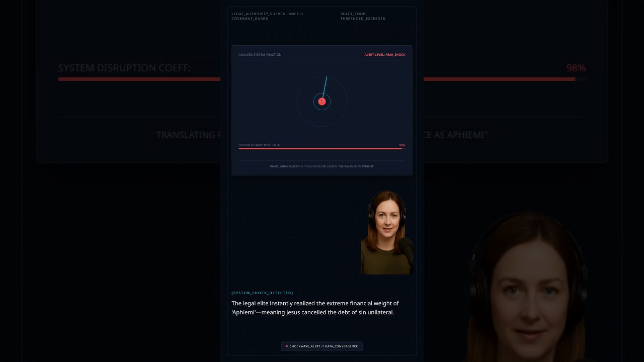Select the presenter video thumbnail with headphones
Screen dimensions: 644x362
[387, 232]
